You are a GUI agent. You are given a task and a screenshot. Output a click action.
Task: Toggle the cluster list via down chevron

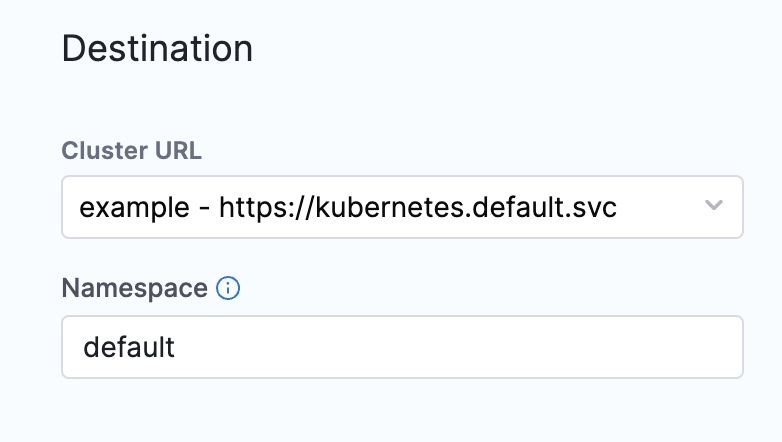(x=714, y=205)
